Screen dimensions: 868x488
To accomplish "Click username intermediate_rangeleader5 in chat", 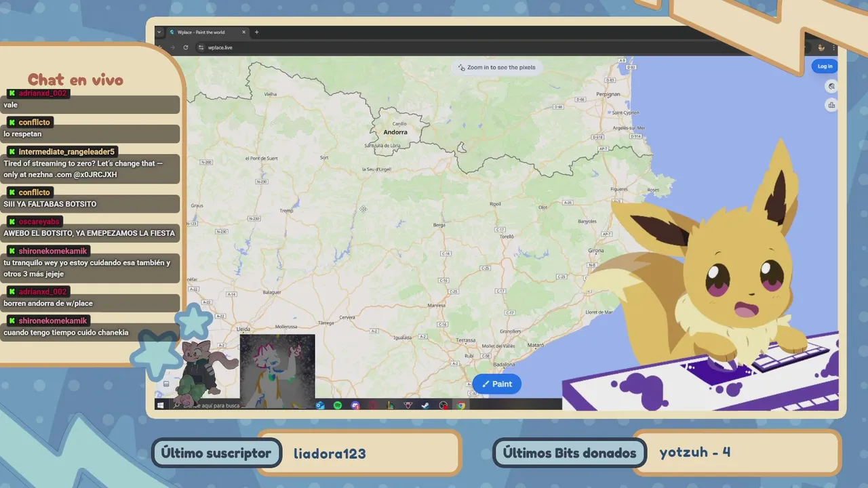I will click(x=66, y=152).
